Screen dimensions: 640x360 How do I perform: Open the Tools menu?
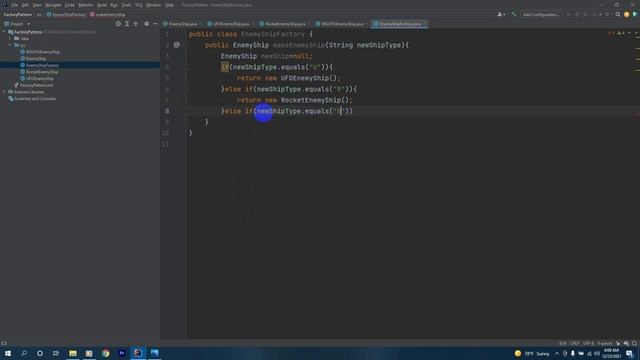tap(127, 5)
